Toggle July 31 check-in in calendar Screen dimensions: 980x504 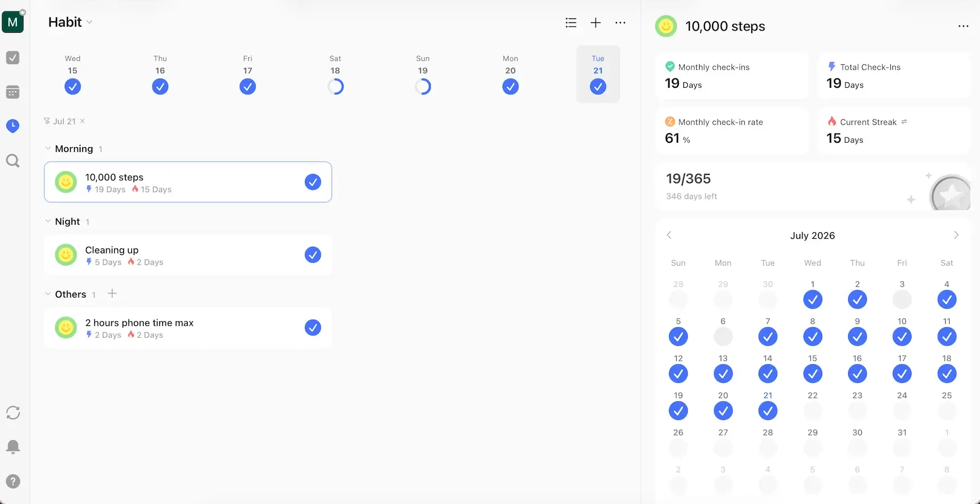pos(902,447)
